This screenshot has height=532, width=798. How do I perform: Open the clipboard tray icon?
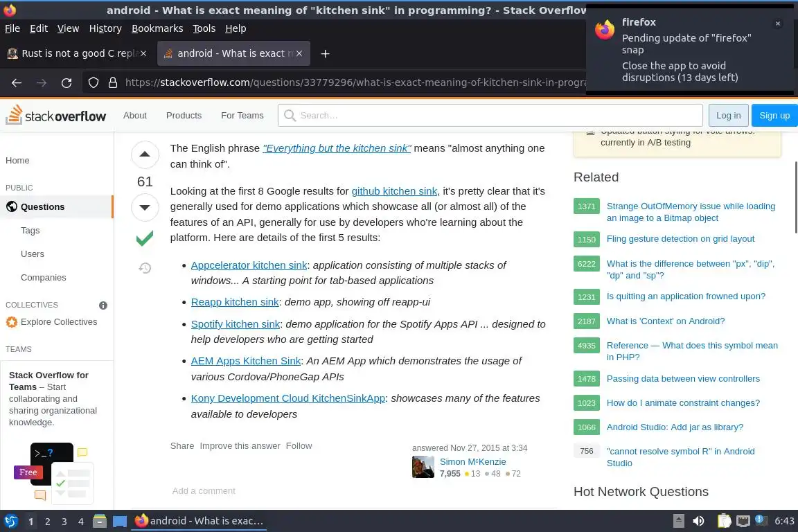(x=724, y=521)
